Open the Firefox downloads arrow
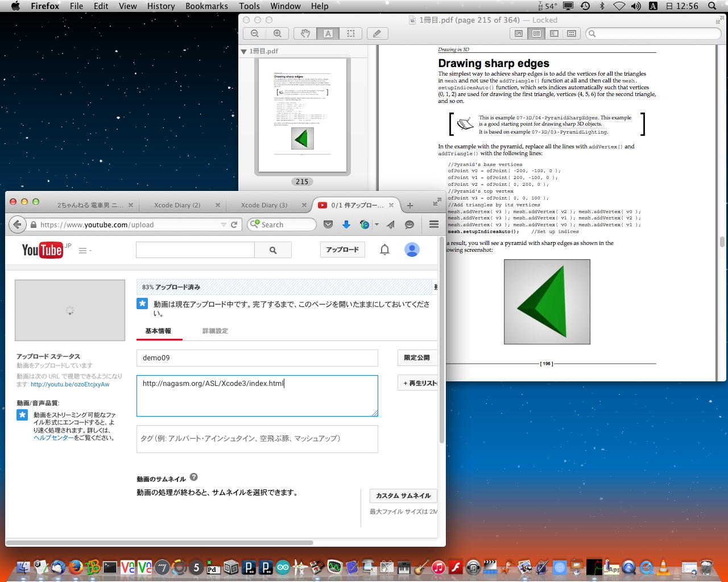The height and width of the screenshot is (582, 728). (x=346, y=225)
